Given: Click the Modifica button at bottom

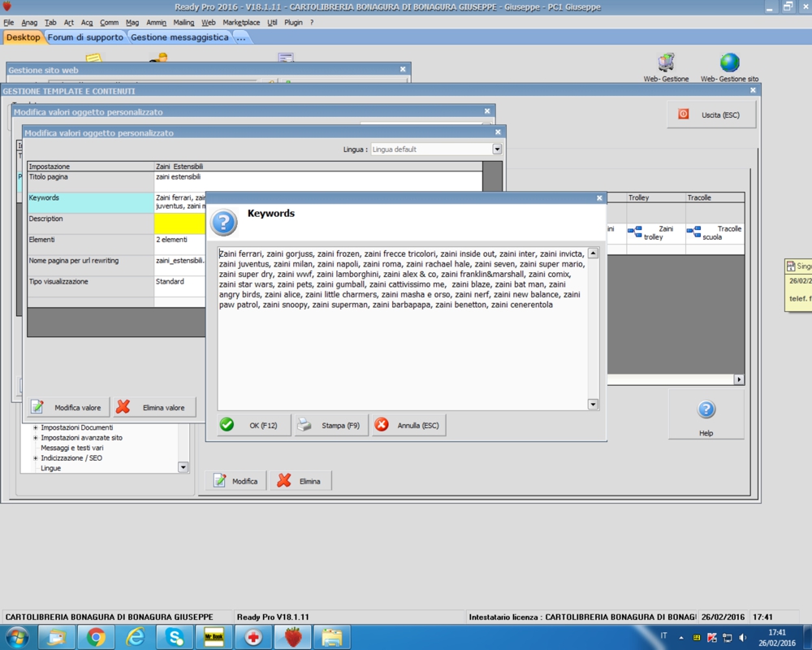Looking at the screenshot, I should click(235, 481).
